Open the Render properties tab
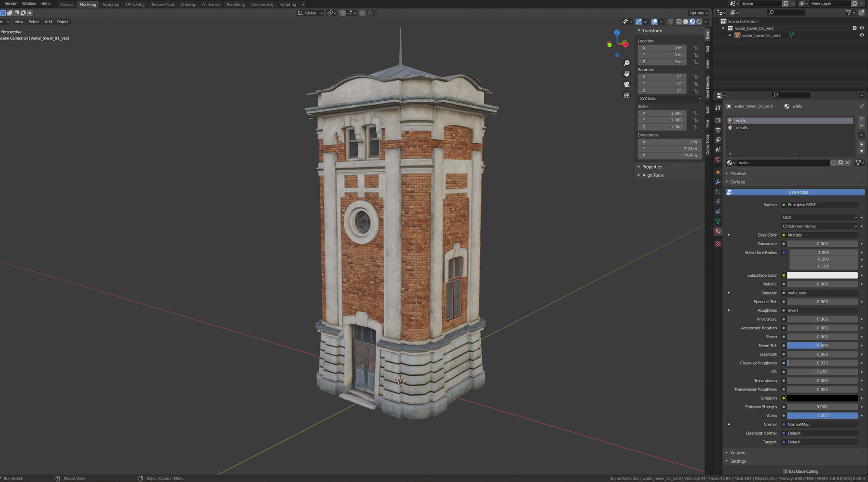Screen dimensions: 868x482 (x=718, y=120)
